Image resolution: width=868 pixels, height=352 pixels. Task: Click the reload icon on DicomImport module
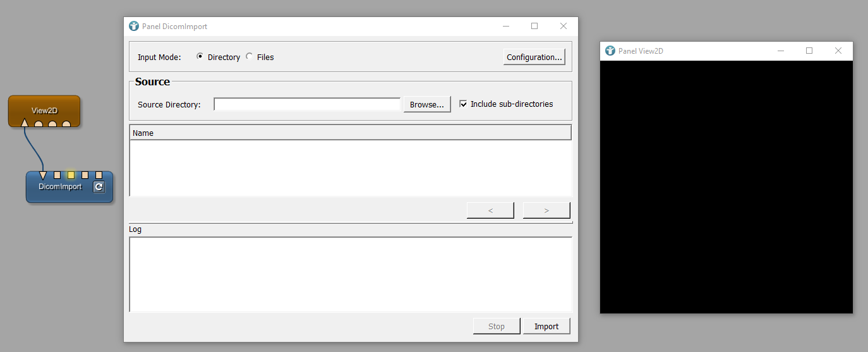99,186
